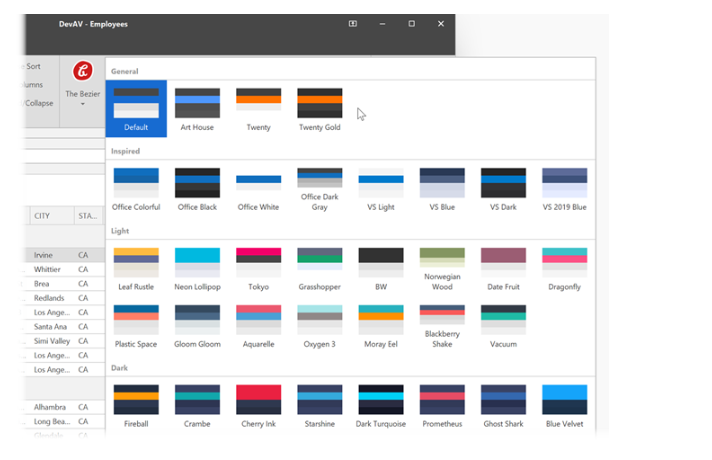Select the Whittier row
The image size is (712, 460).
(64, 269)
